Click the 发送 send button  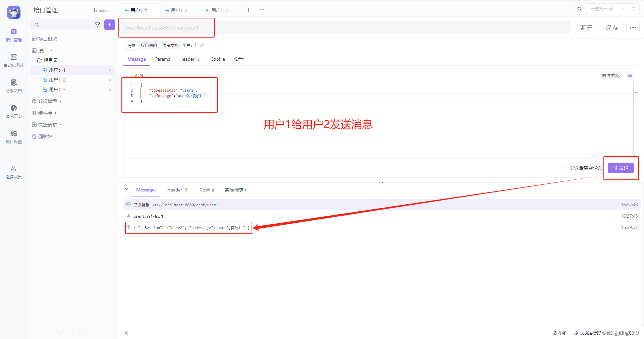[x=621, y=168]
